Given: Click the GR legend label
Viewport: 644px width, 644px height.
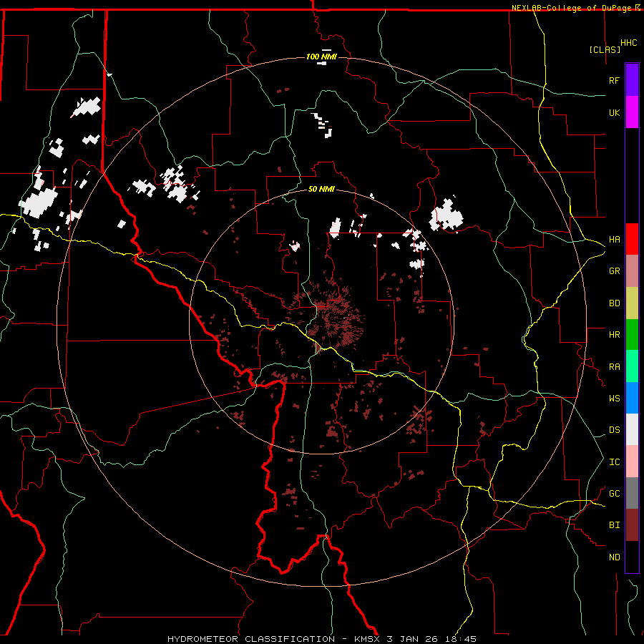Looking at the screenshot, I should tap(615, 271).
